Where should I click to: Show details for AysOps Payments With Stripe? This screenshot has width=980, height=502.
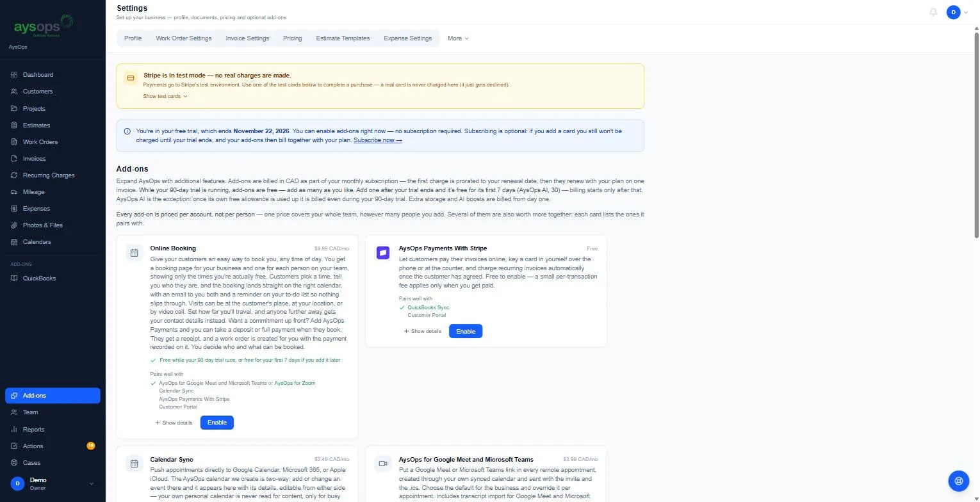pos(422,331)
